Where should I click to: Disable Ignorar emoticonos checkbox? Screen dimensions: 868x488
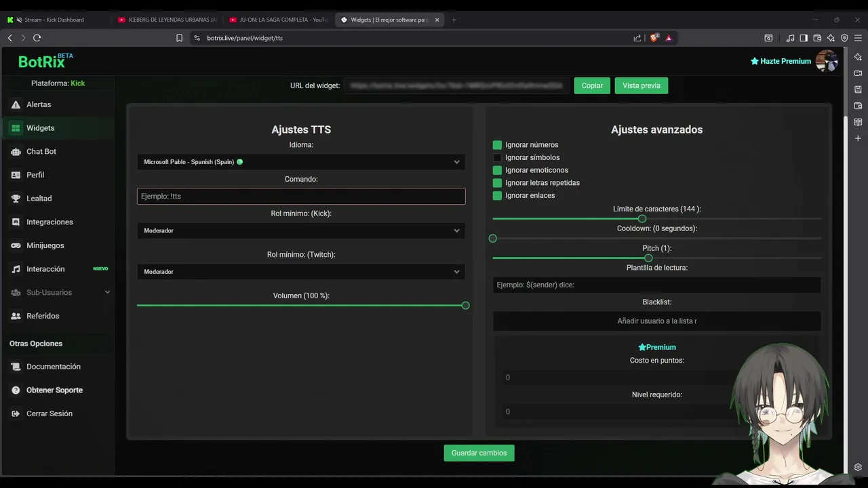point(497,170)
